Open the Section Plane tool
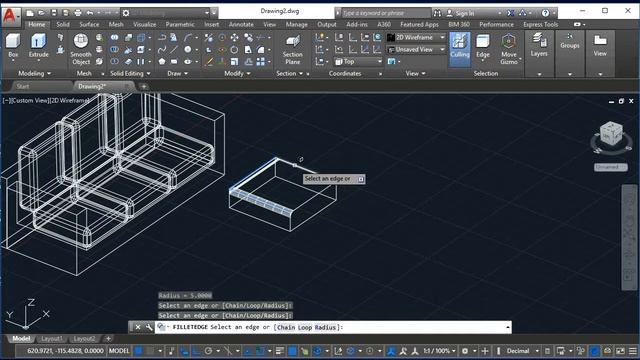 pyautogui.click(x=293, y=50)
